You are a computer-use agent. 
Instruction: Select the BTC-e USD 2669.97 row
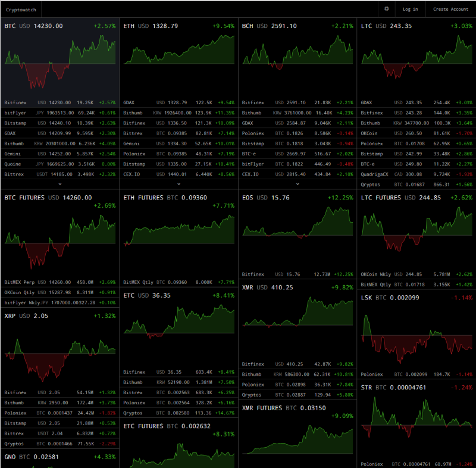coord(297,154)
